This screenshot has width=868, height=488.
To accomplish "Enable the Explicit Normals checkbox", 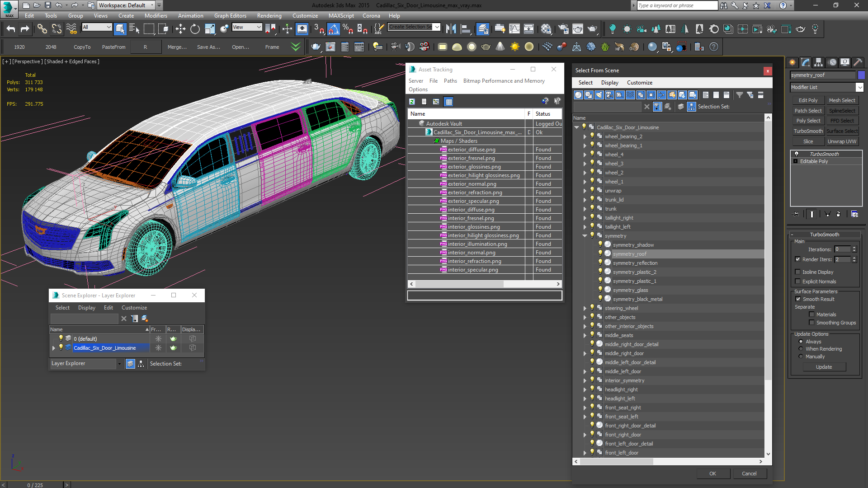I will coord(797,282).
